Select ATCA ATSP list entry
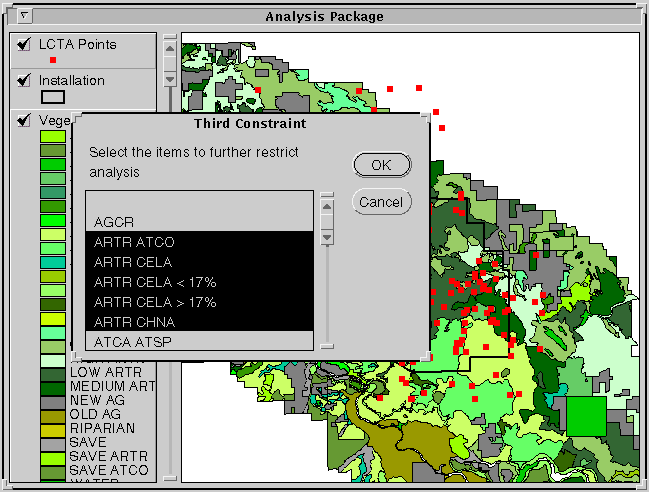Screen dimensions: 649x492 (x=199, y=341)
